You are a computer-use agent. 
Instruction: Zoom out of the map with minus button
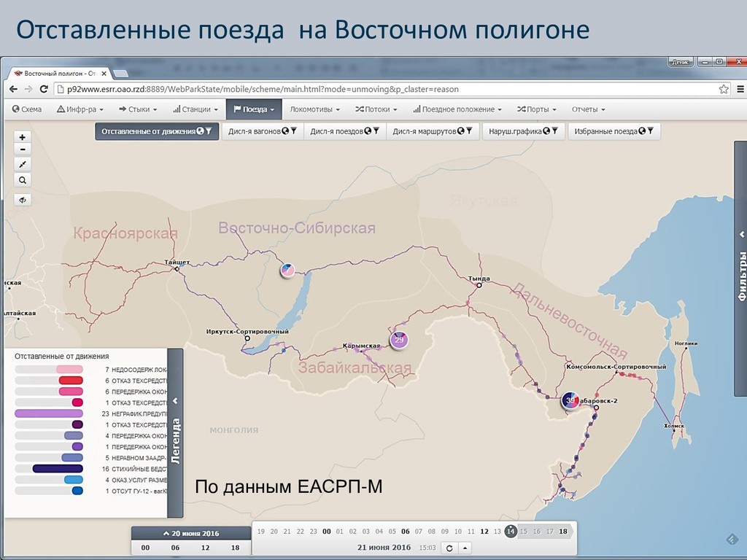tap(23, 149)
